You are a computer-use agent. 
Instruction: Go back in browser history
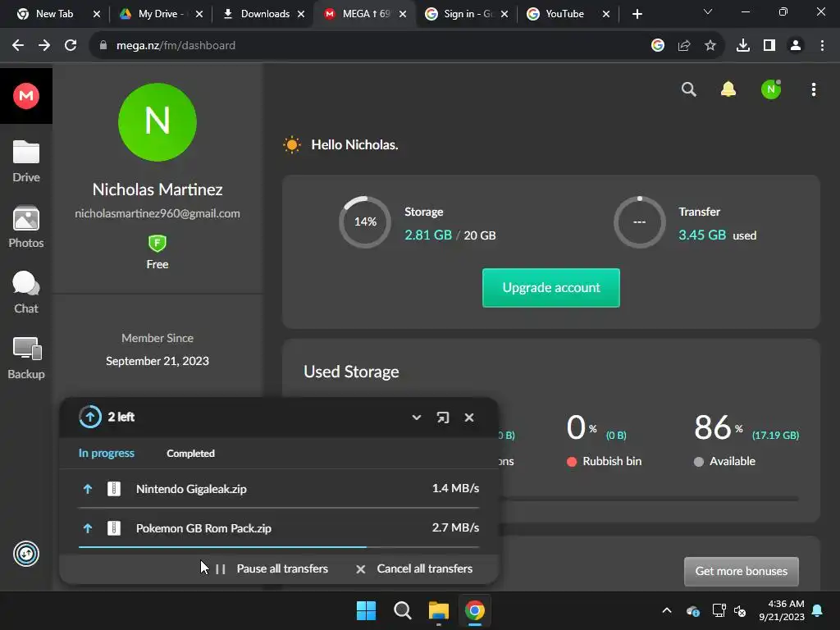pos(18,46)
